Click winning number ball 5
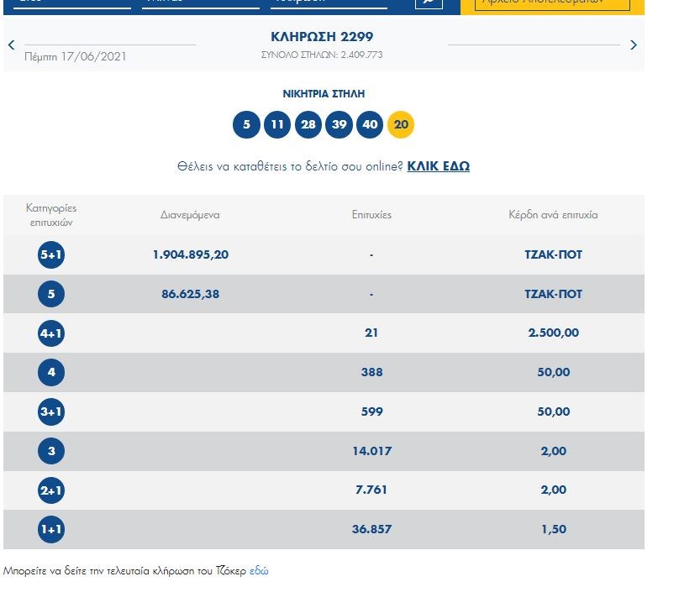Screen dimensions: 700x608 (246, 125)
